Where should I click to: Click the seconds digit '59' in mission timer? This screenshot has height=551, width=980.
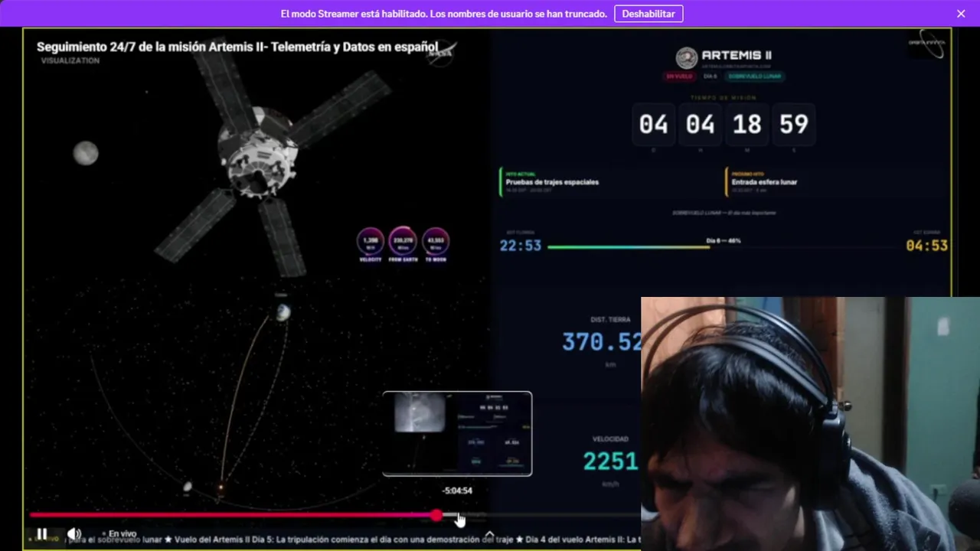pos(794,124)
